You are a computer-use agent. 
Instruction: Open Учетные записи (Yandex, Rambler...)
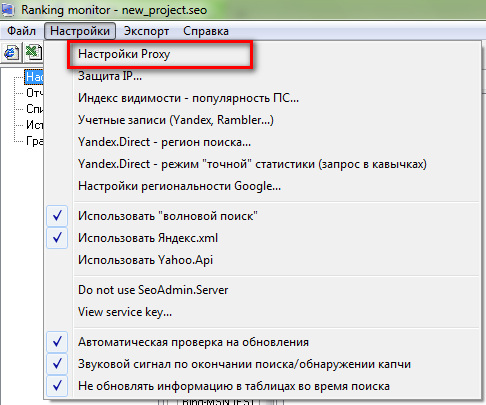point(263,120)
